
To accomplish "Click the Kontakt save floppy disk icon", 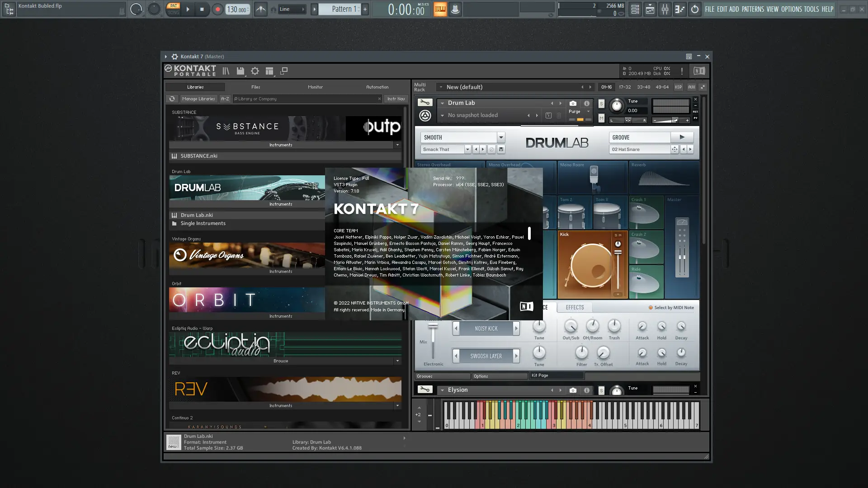I will [x=241, y=71].
